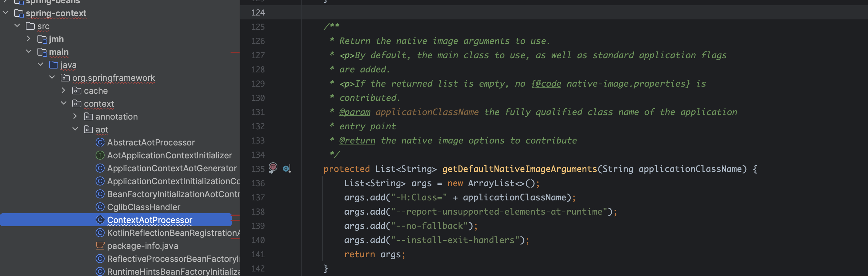Collapse the aot package
Image resolution: width=868 pixels, height=276 pixels.
tap(75, 129)
